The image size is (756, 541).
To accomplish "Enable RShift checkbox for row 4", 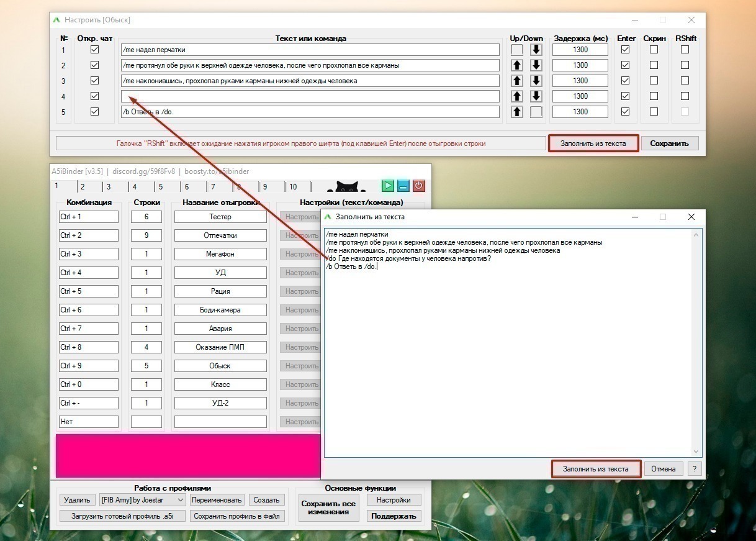I will tap(685, 96).
